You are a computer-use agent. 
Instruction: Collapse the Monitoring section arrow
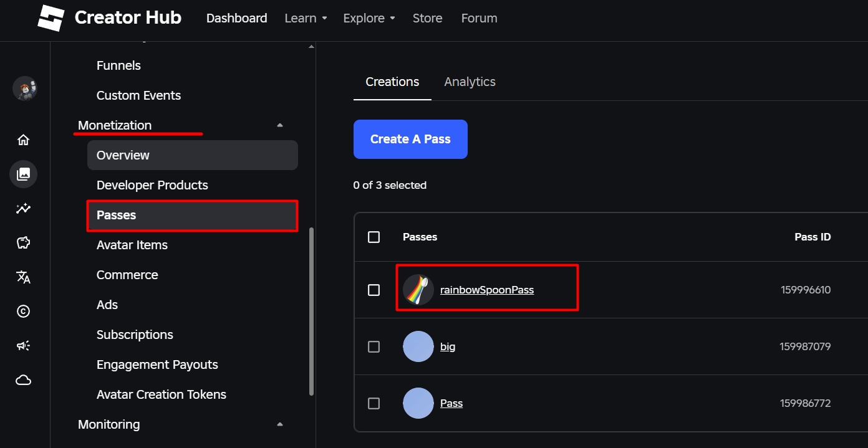280,424
